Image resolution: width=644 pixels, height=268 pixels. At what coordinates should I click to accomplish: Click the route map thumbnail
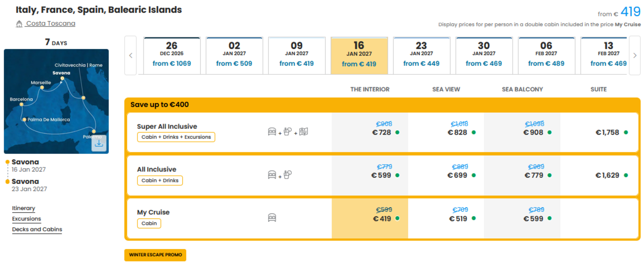(56, 102)
